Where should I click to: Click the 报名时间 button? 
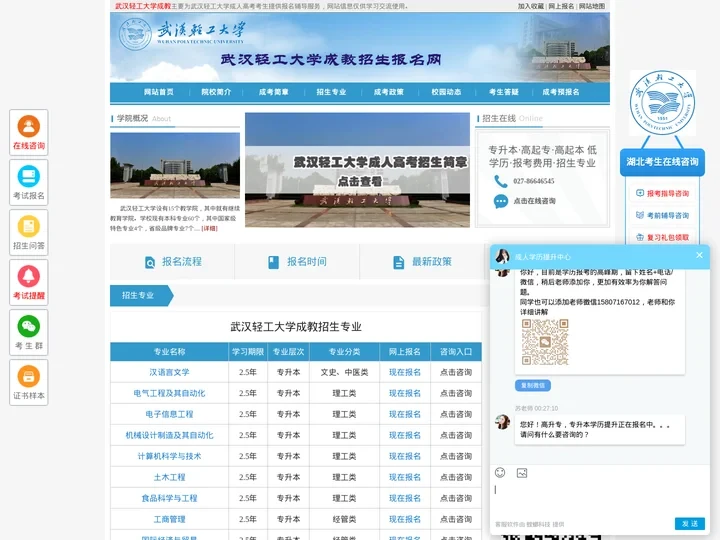click(297, 262)
